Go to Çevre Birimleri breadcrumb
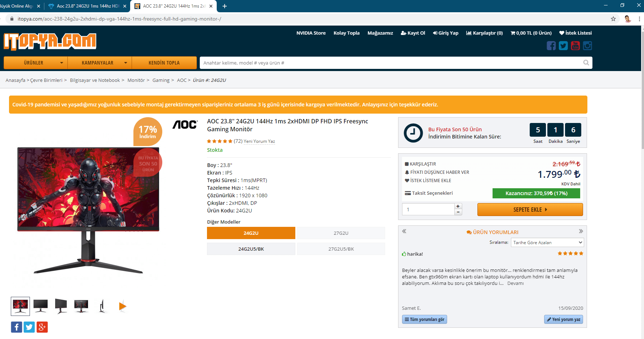The width and height of the screenshot is (644, 339). pyautogui.click(x=46, y=80)
